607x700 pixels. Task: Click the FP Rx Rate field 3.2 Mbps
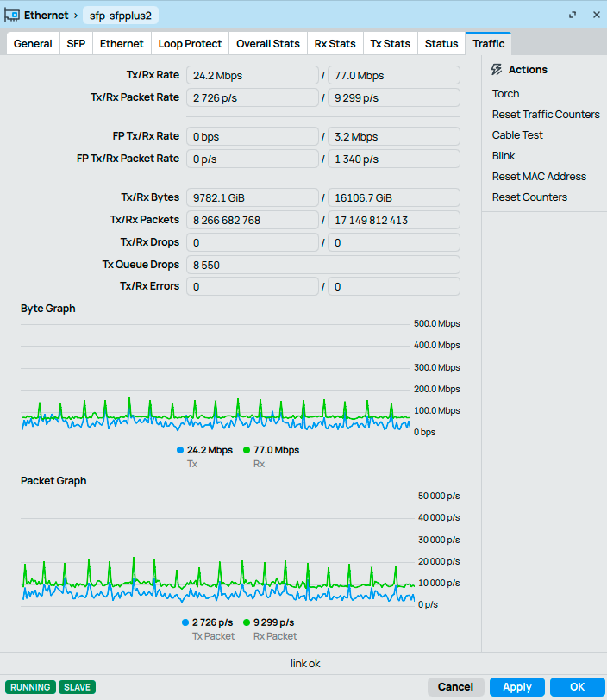coord(394,136)
